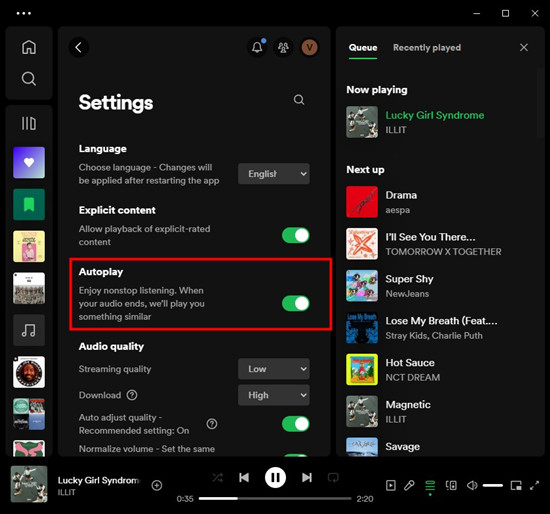Open Liked Songs heart playlist
The height and width of the screenshot is (514, 550).
(29, 162)
